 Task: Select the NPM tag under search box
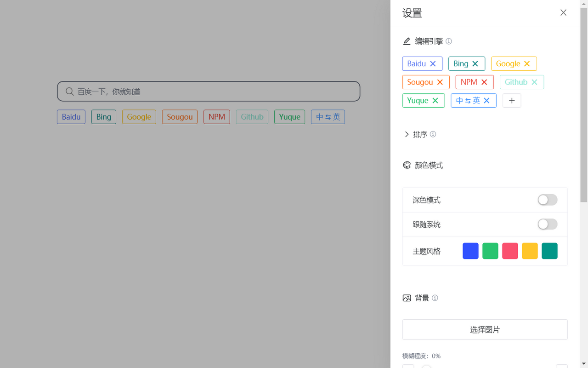click(217, 117)
